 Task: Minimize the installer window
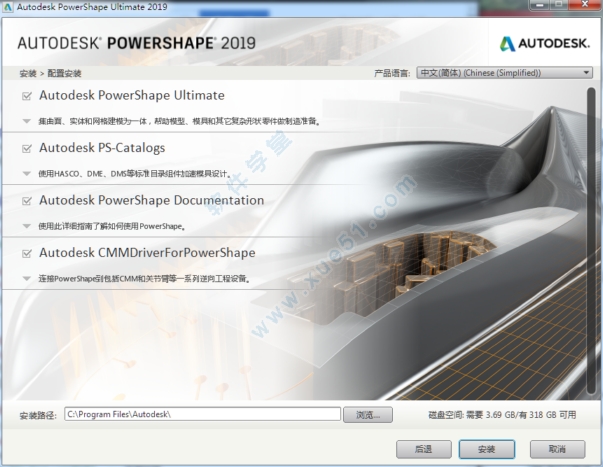(541, 5)
